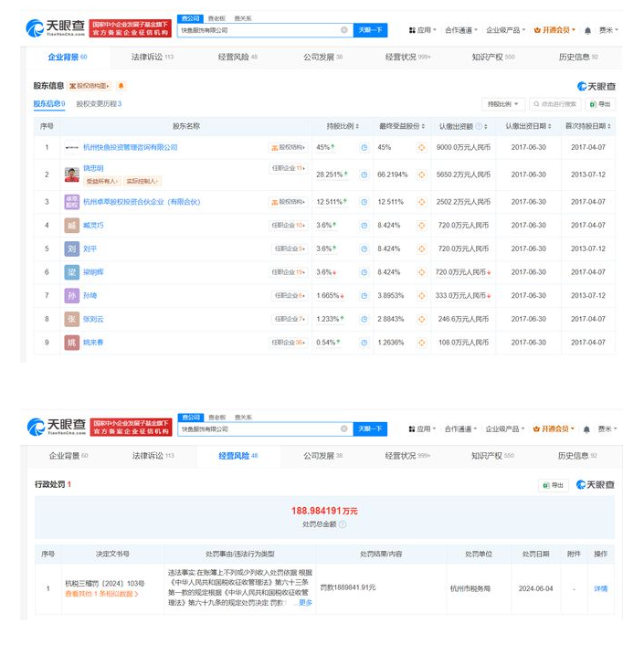Viewport: 644px width, 645px height.
Task: Open 股权结构 chart for 杭州快鱼投资管理咨询有限公司
Action: coord(287,147)
